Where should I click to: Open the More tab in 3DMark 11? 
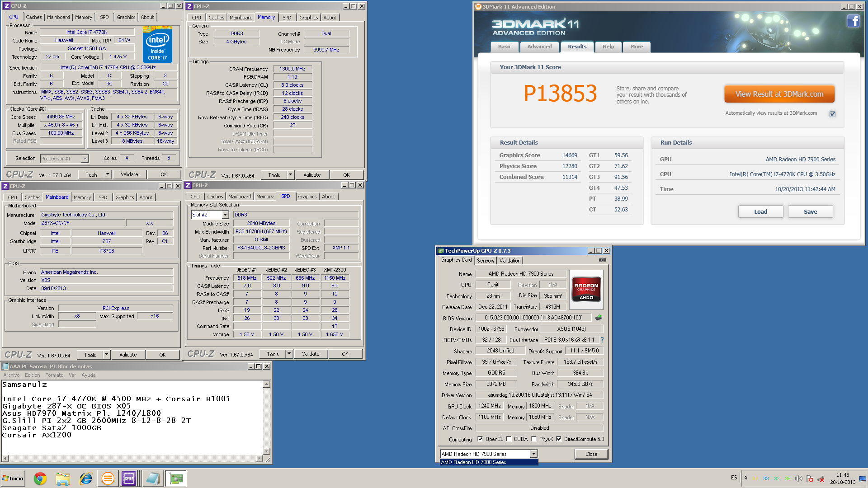click(637, 47)
